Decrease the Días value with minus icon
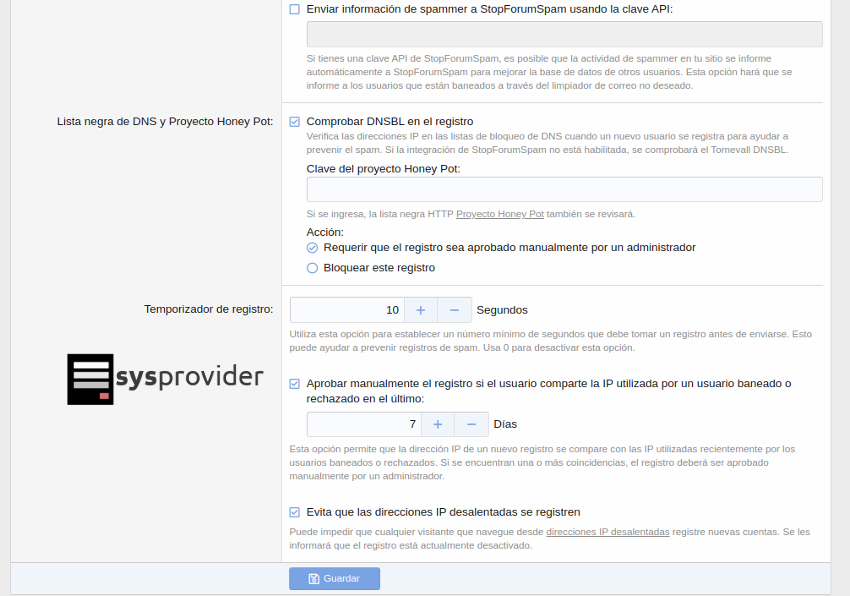 point(471,424)
